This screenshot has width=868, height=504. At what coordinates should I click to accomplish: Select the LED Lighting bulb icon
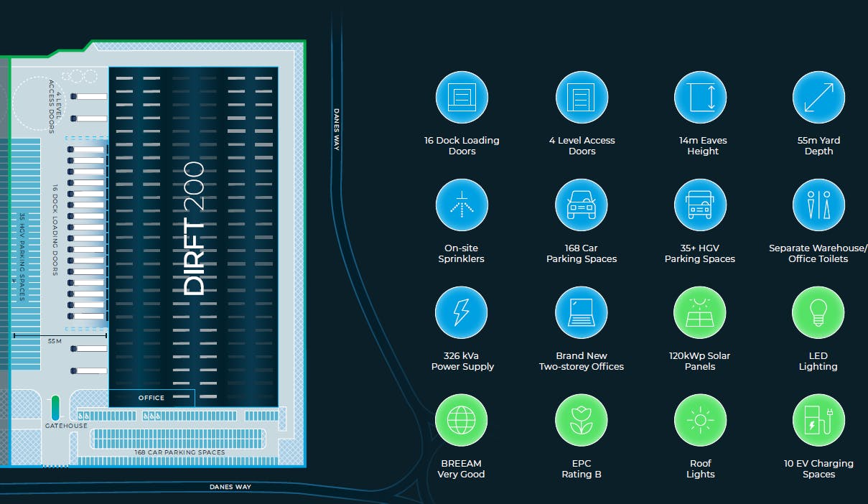click(x=818, y=313)
